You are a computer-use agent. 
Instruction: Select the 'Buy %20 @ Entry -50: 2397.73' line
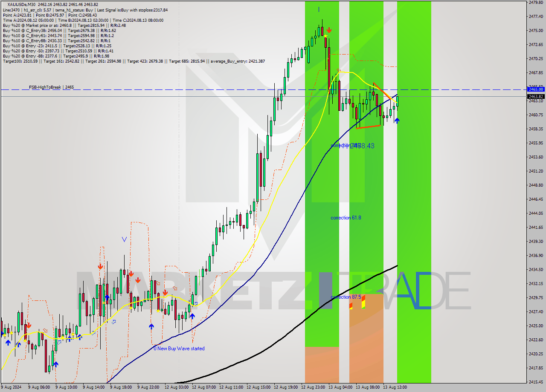[58, 51]
